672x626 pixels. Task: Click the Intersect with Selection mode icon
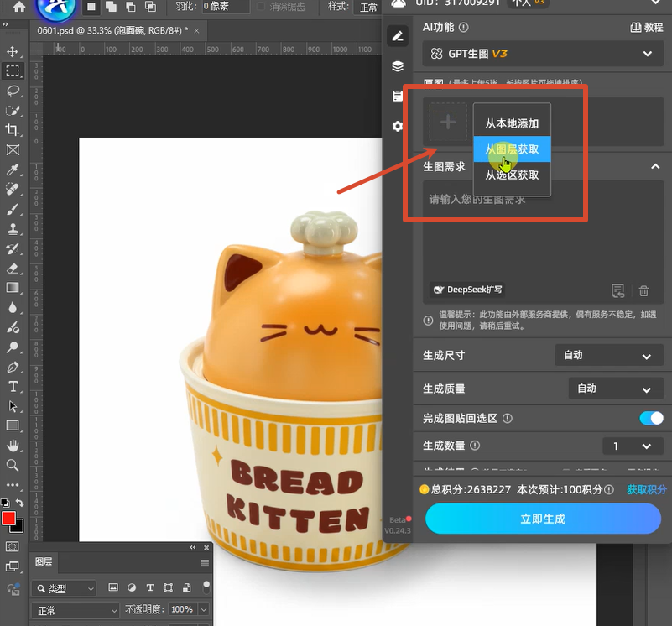tap(150, 7)
